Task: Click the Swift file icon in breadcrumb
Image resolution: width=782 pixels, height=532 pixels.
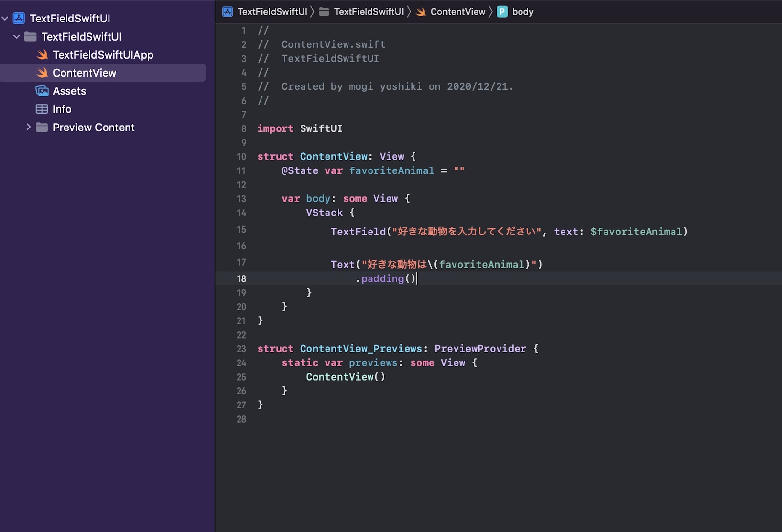Action: (421, 12)
